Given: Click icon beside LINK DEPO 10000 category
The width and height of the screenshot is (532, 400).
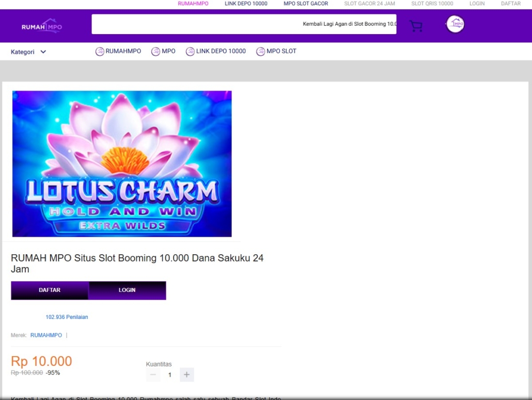Looking at the screenshot, I should pos(190,52).
